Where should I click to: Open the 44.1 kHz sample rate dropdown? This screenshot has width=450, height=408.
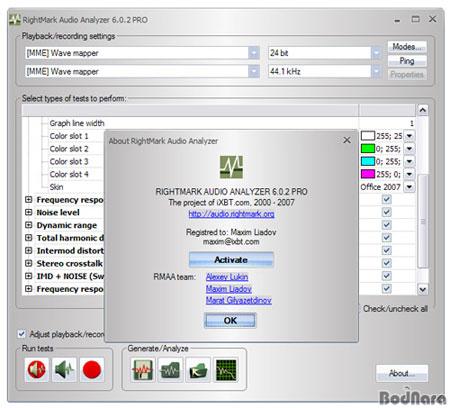[x=376, y=71]
